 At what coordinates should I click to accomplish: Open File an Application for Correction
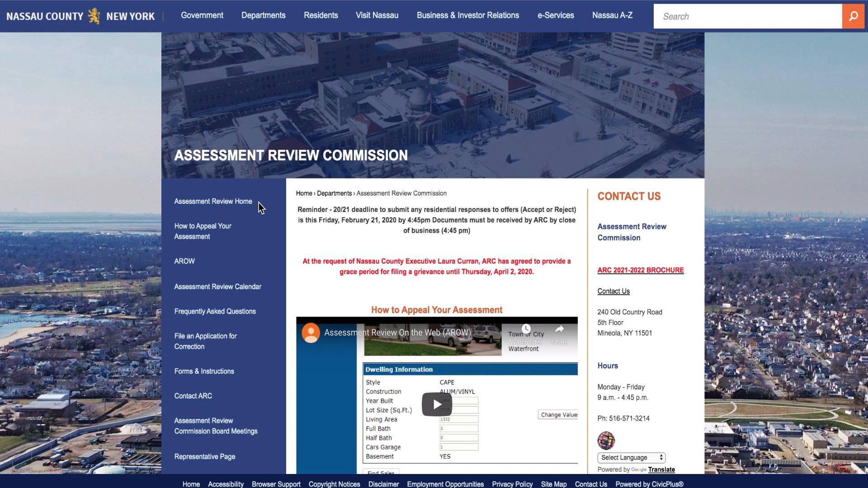206,341
